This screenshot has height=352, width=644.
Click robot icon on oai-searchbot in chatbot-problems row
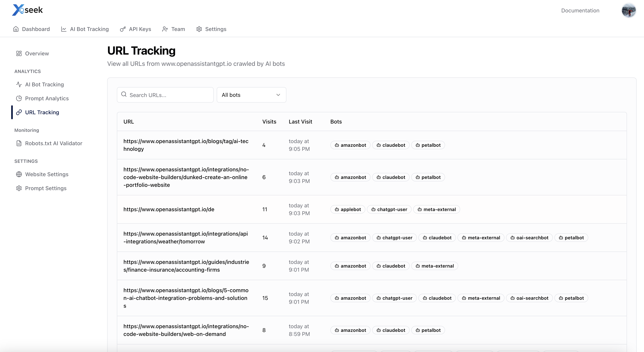(512, 298)
